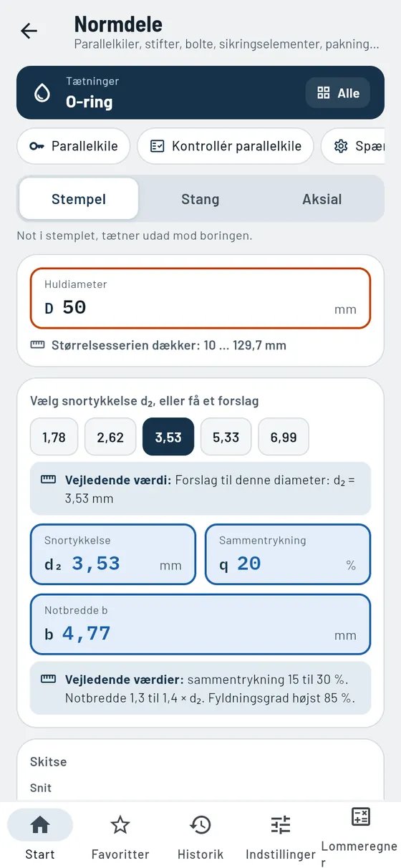Select the Stempel tab
Screen dimensions: 401x868
[79, 199]
